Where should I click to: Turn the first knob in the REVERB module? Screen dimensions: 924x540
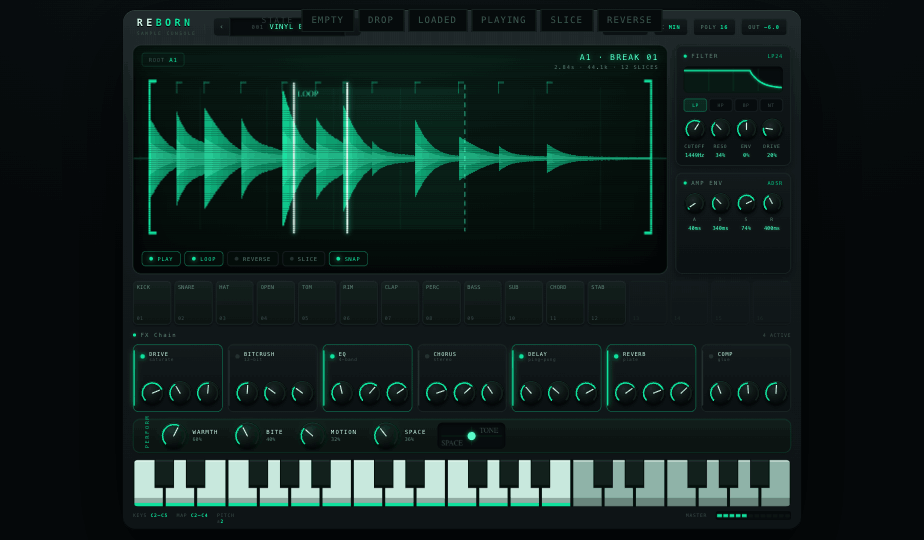pyautogui.click(x=625, y=392)
